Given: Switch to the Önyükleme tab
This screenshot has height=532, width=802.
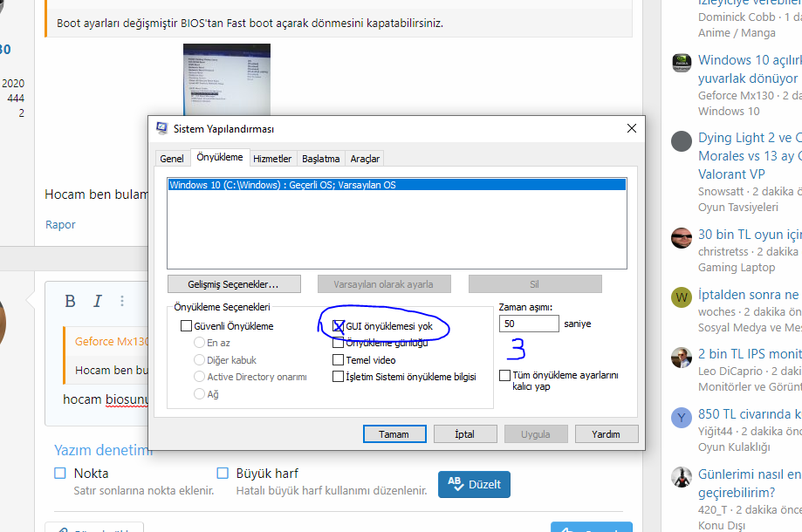Looking at the screenshot, I should click(220, 157).
